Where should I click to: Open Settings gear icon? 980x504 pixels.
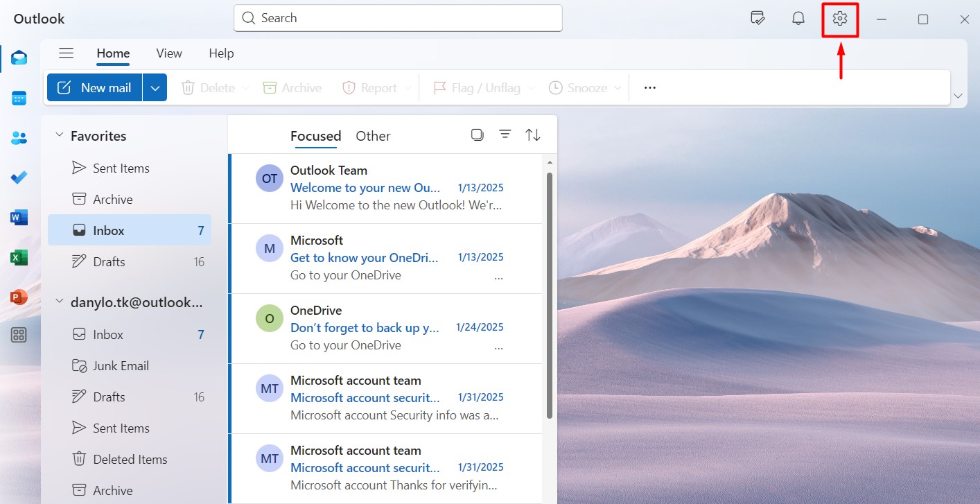click(x=840, y=19)
